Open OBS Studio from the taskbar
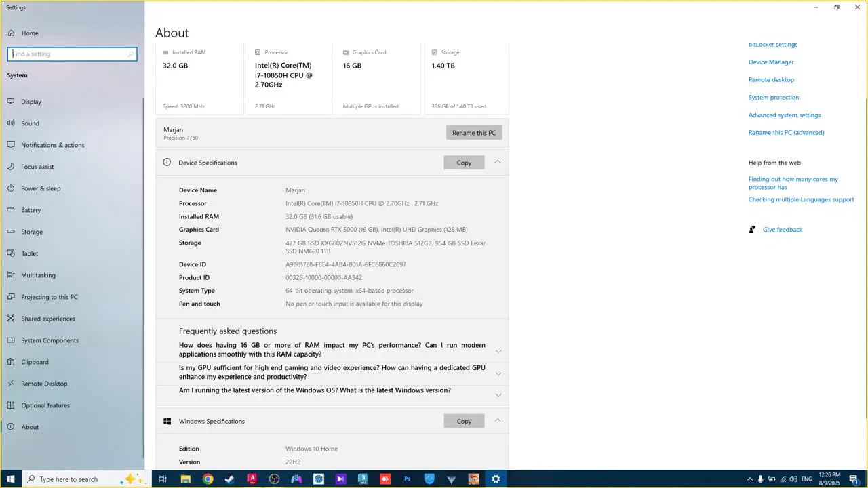868x488 pixels. tap(274, 479)
